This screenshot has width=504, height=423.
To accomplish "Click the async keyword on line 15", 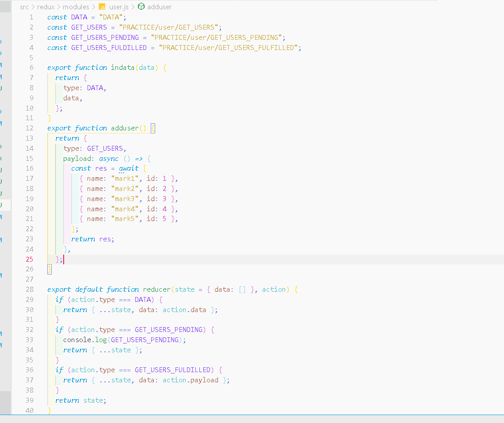I will (109, 159).
